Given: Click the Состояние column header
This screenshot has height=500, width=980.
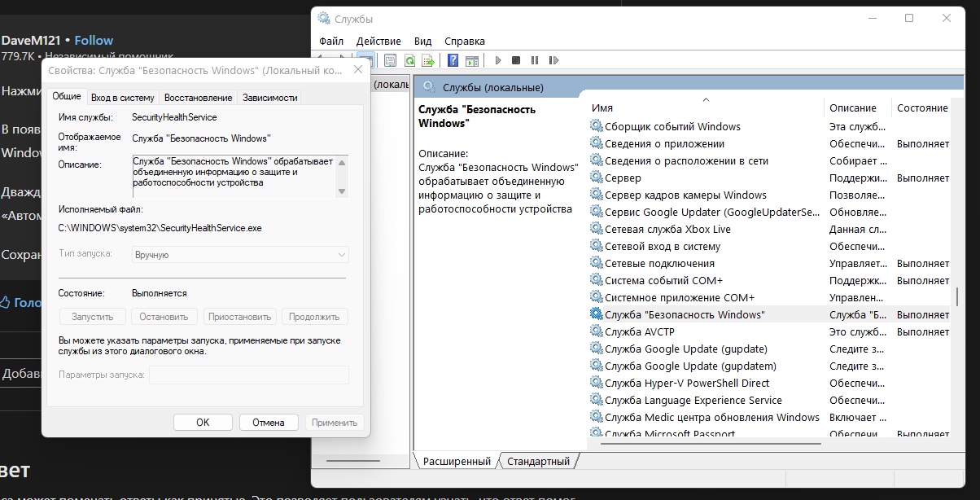Looking at the screenshot, I should coord(923,107).
